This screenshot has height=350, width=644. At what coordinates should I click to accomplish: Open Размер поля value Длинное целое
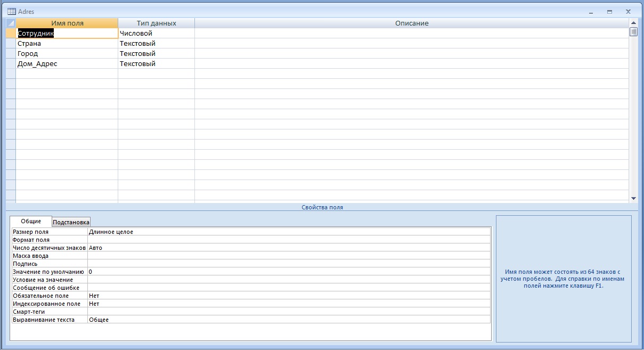coord(289,232)
